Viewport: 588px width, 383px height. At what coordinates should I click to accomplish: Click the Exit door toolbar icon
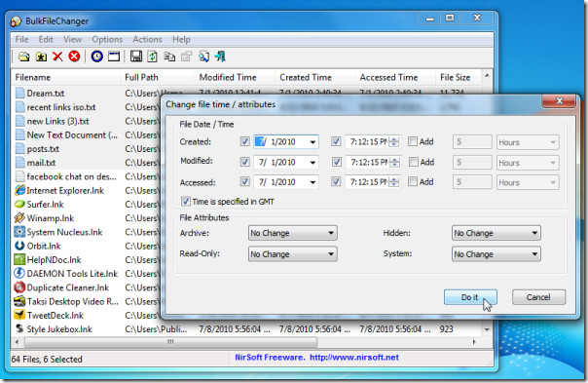tap(220, 57)
